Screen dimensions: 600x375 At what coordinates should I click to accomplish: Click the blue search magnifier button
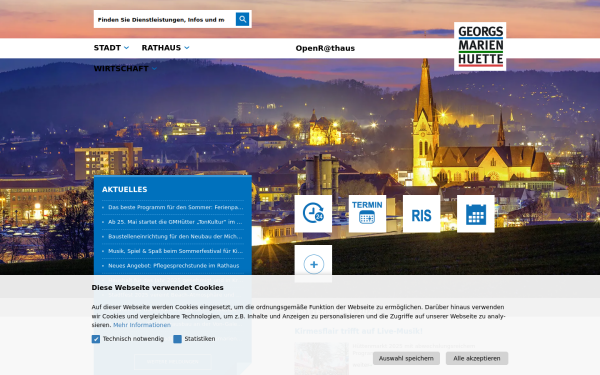(242, 19)
